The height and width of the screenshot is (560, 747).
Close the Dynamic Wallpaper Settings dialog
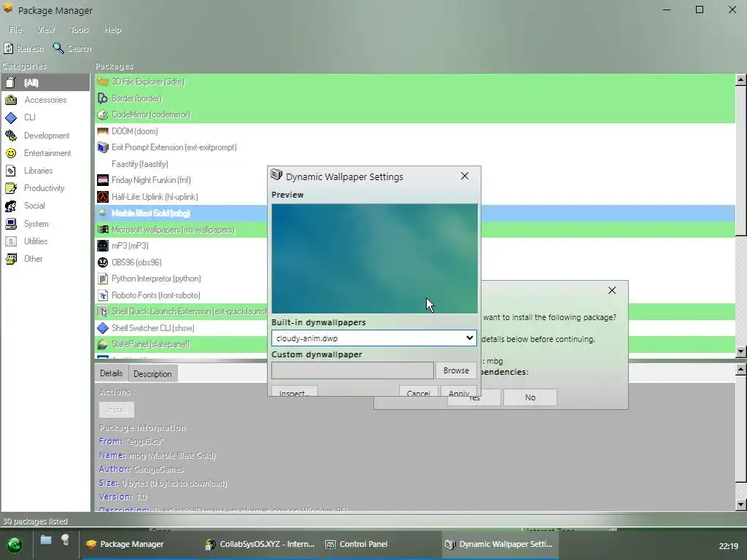click(x=465, y=176)
